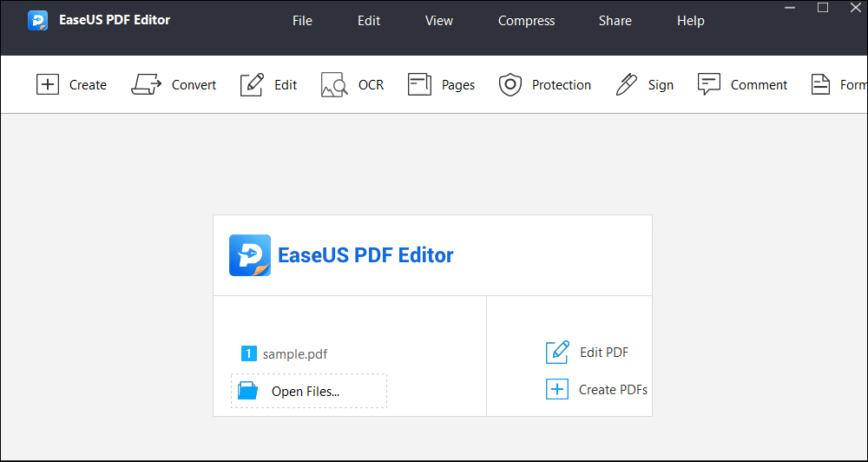Click the Pages icon in toolbar
Screen dimensions: 868x462
[x=419, y=85]
